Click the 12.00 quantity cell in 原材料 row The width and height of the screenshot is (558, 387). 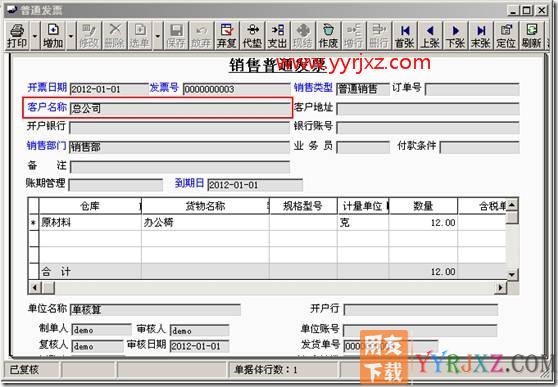pos(423,223)
